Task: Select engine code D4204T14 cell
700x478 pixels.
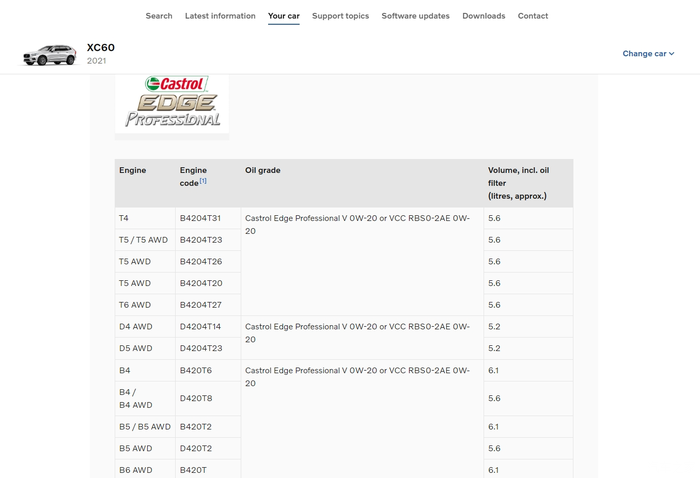Action: (x=200, y=327)
